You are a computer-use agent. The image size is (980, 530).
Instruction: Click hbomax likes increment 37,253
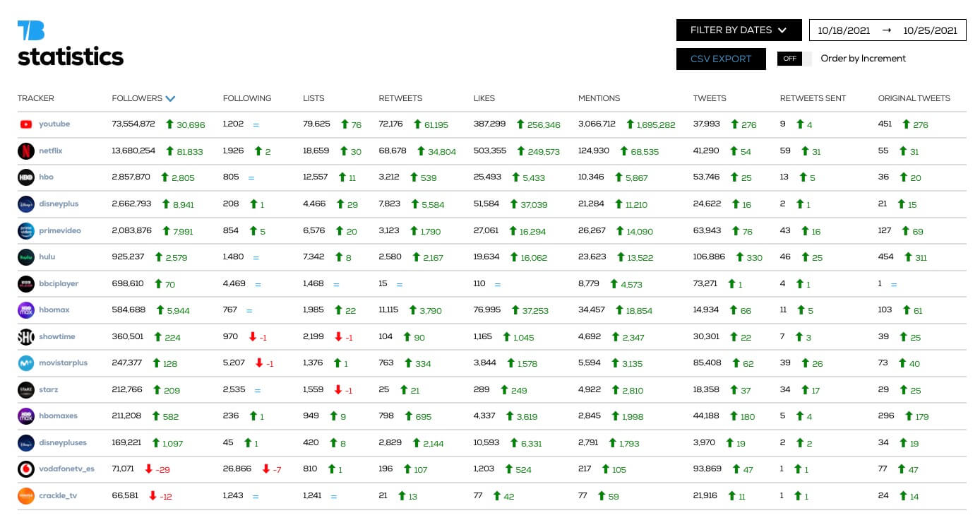click(533, 311)
